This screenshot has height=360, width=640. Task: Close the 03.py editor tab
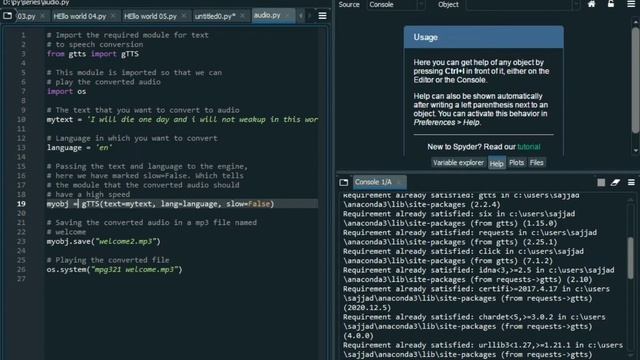coord(42,16)
